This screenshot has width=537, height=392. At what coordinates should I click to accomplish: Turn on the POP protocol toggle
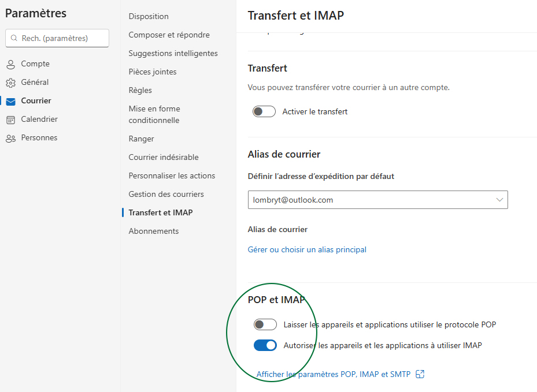coord(265,324)
